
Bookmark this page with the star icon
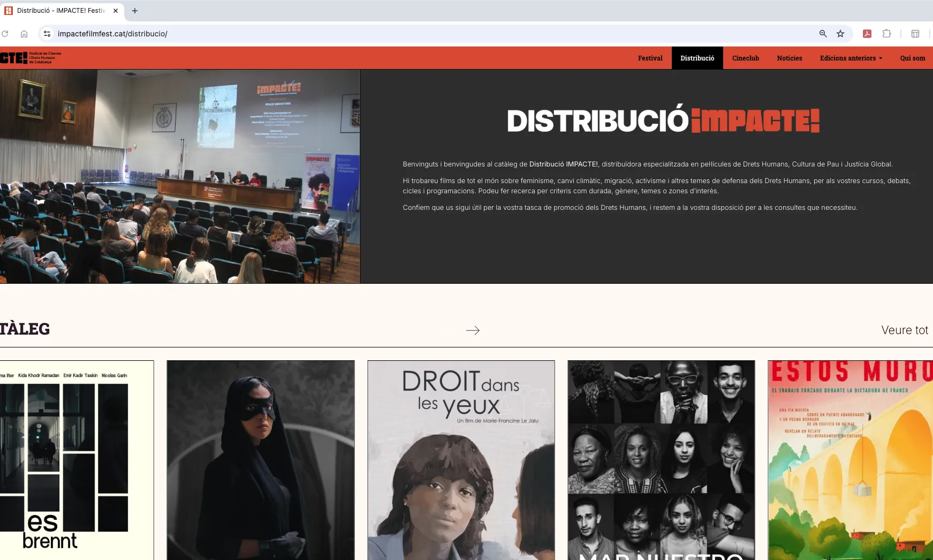coord(840,34)
